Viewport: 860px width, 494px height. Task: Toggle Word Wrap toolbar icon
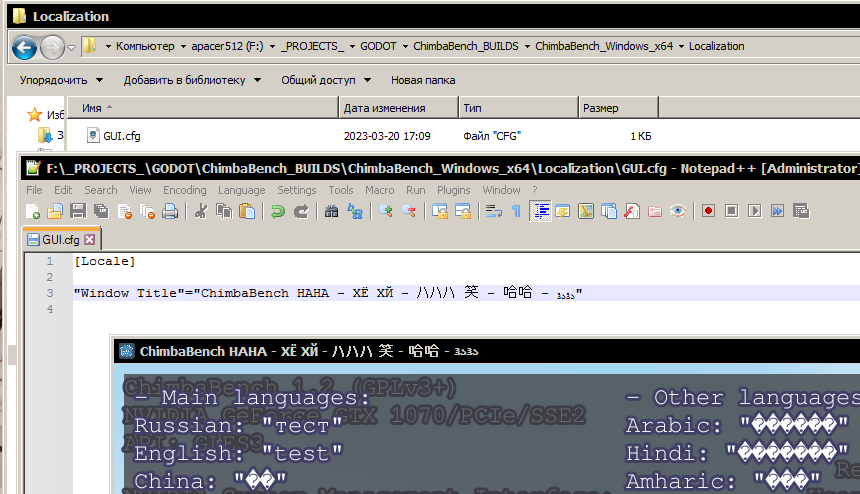(x=494, y=211)
